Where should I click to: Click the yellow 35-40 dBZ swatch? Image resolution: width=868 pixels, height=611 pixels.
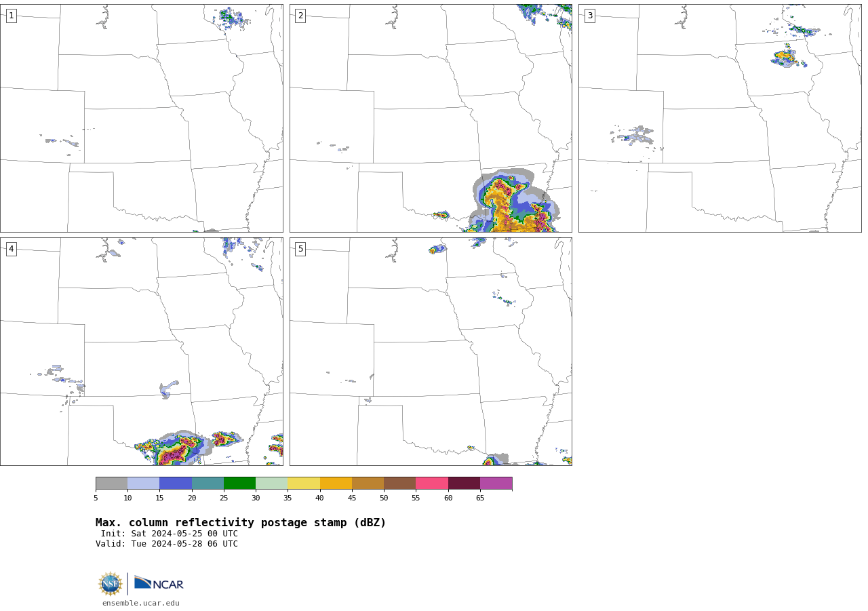[304, 483]
